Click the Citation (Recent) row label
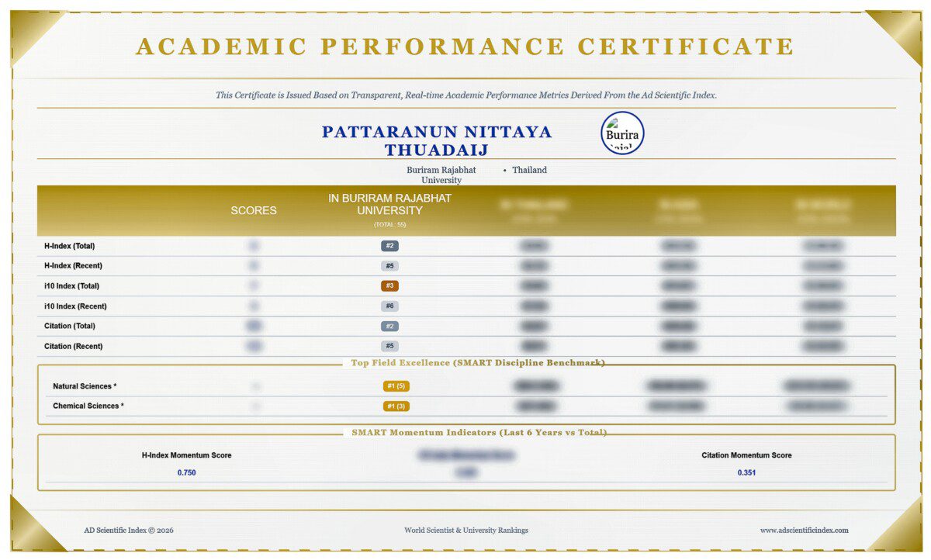The height and width of the screenshot is (560, 931). click(x=73, y=346)
